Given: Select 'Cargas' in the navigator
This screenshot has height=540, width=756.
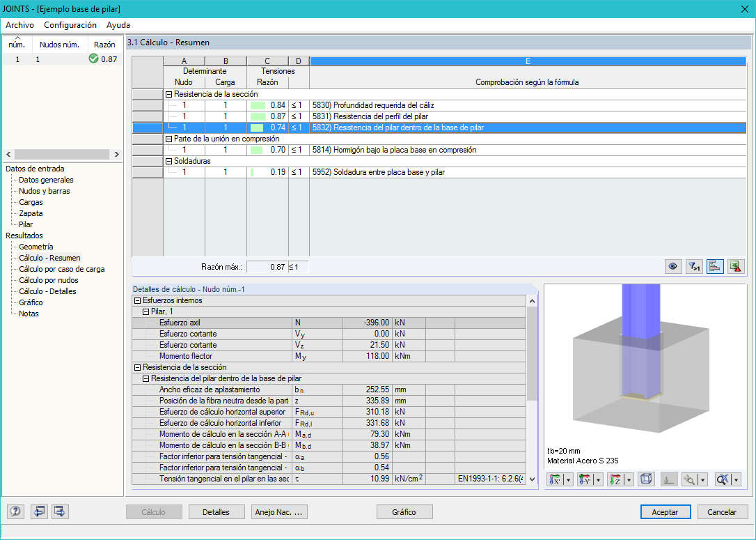Looking at the screenshot, I should coord(31,202).
